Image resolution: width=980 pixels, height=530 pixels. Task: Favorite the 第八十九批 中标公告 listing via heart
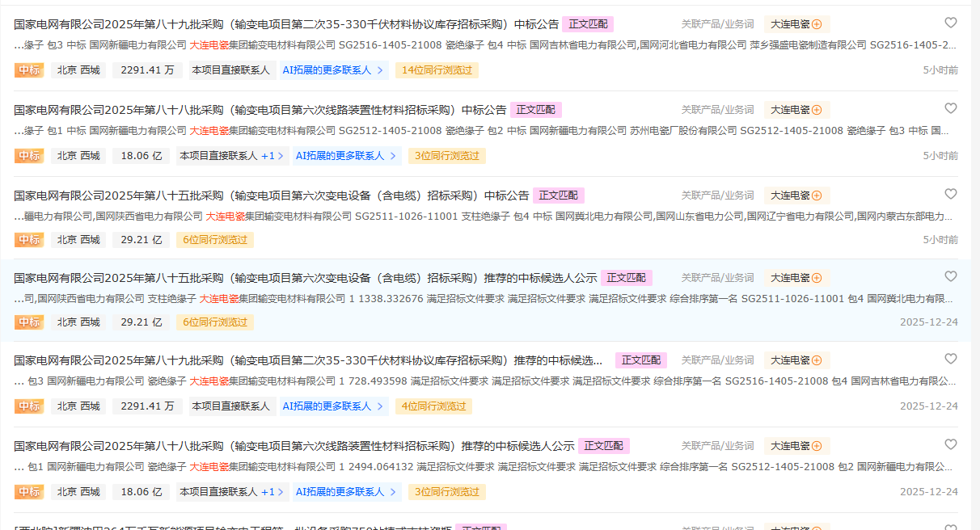click(951, 23)
